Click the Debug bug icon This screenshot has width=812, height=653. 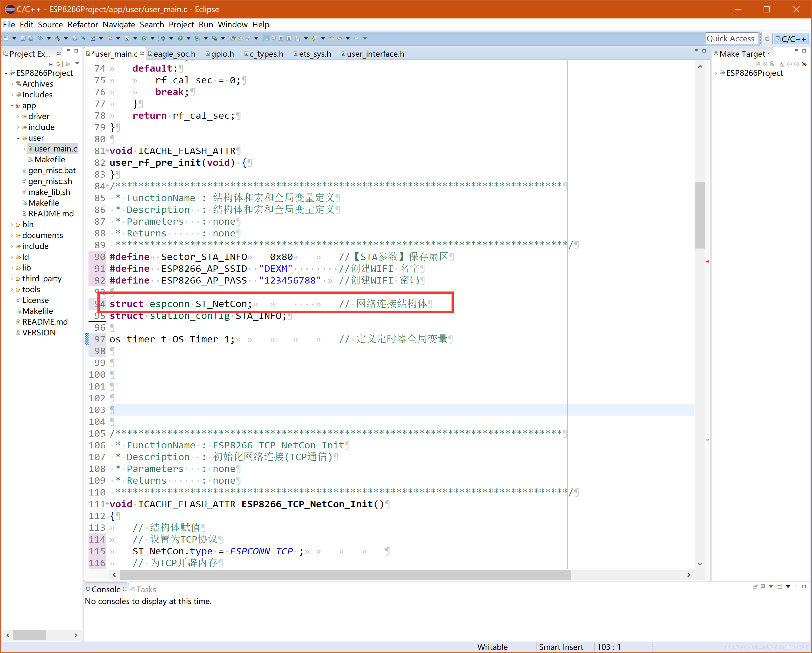[x=163, y=39]
